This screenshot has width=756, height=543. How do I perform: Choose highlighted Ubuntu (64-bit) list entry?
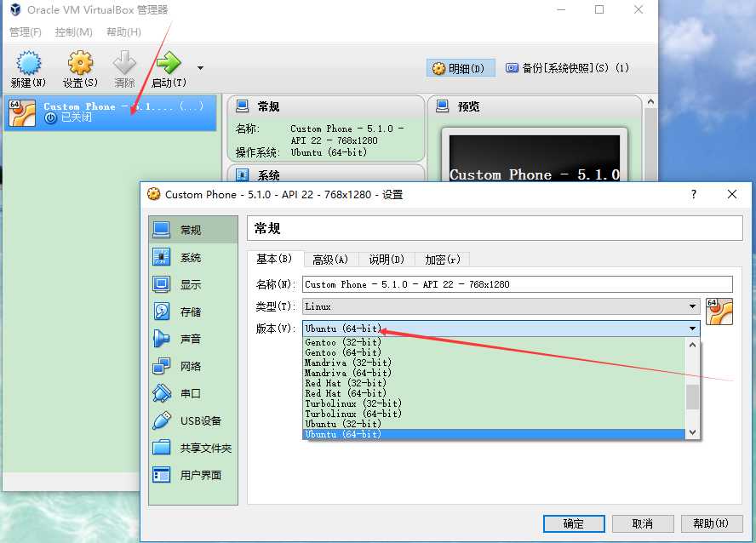coord(494,434)
